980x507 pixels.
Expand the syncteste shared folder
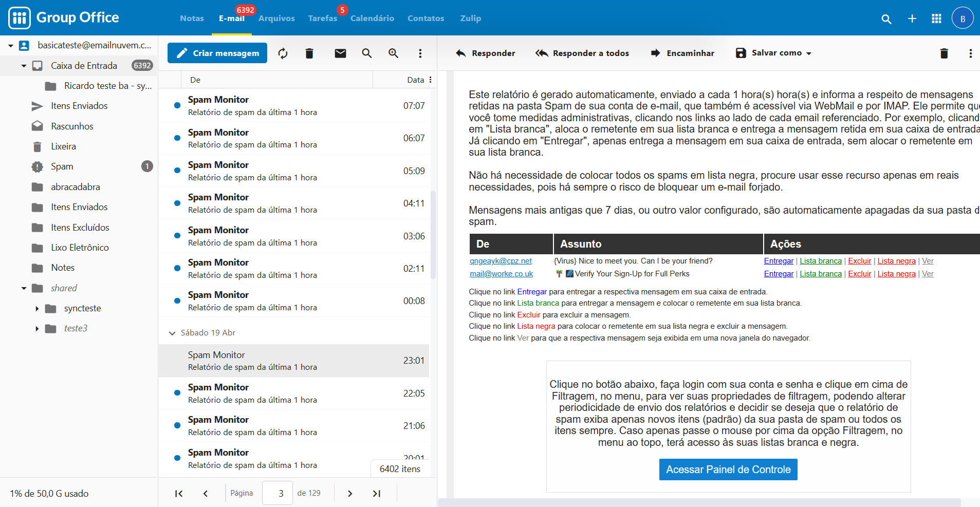(x=37, y=309)
